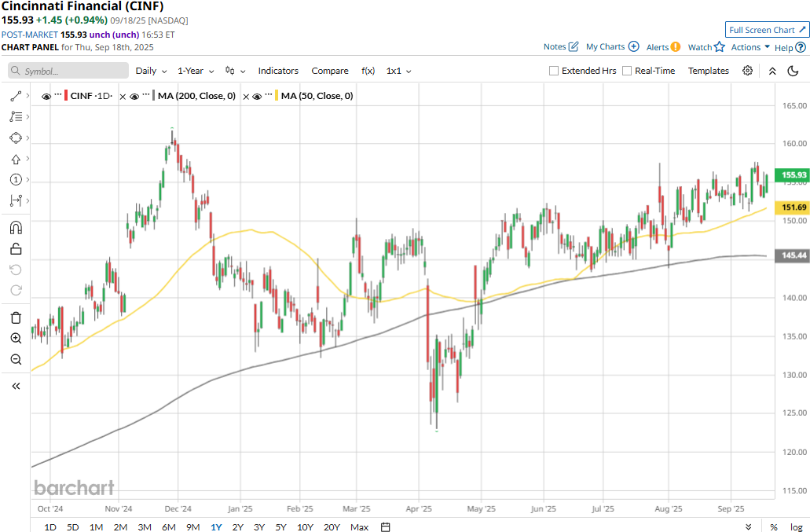Select the Fibonacci lines tool
This screenshot has height=532, width=810.
tap(16, 117)
